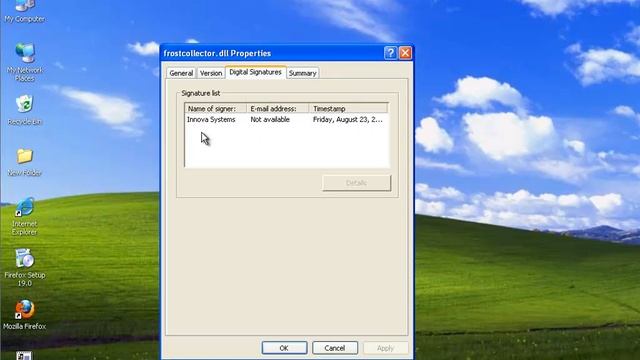Screen dimensions: 640x360
Task: Confirm with the OK button
Action: click(284, 348)
